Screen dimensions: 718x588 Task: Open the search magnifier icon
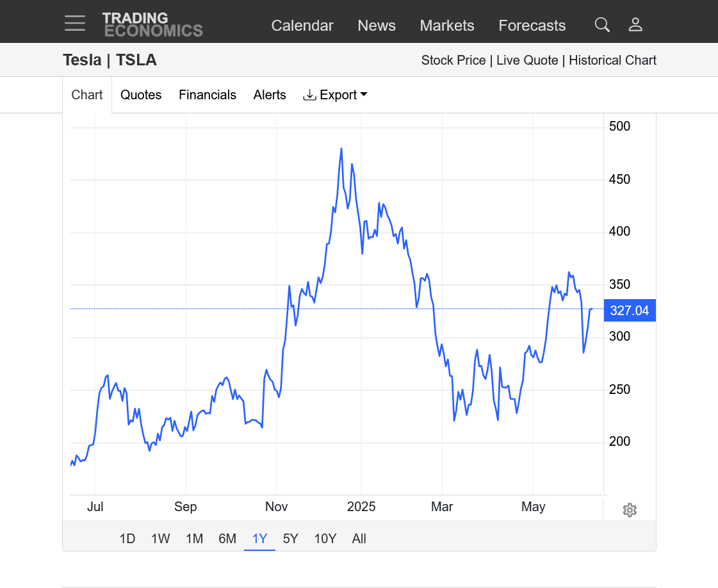pos(602,25)
